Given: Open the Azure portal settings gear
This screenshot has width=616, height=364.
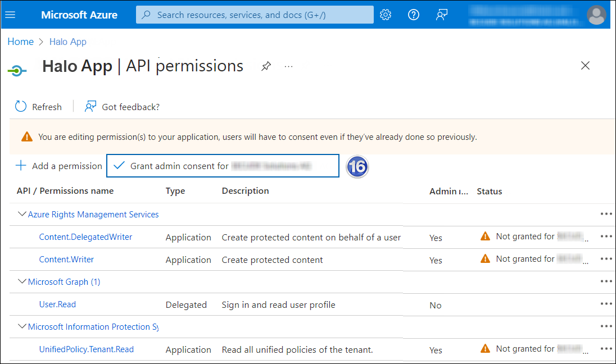Looking at the screenshot, I should point(386,15).
